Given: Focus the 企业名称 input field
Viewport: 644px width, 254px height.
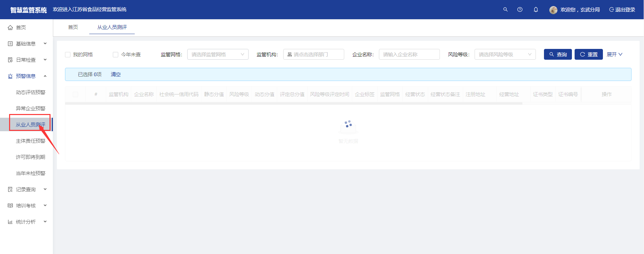Looking at the screenshot, I should [x=409, y=54].
